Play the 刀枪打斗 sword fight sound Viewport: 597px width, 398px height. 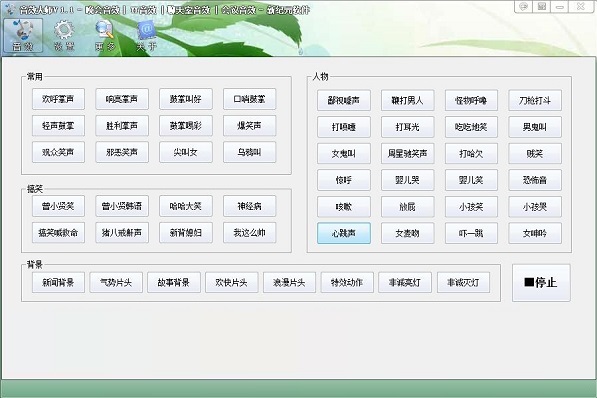pos(535,101)
